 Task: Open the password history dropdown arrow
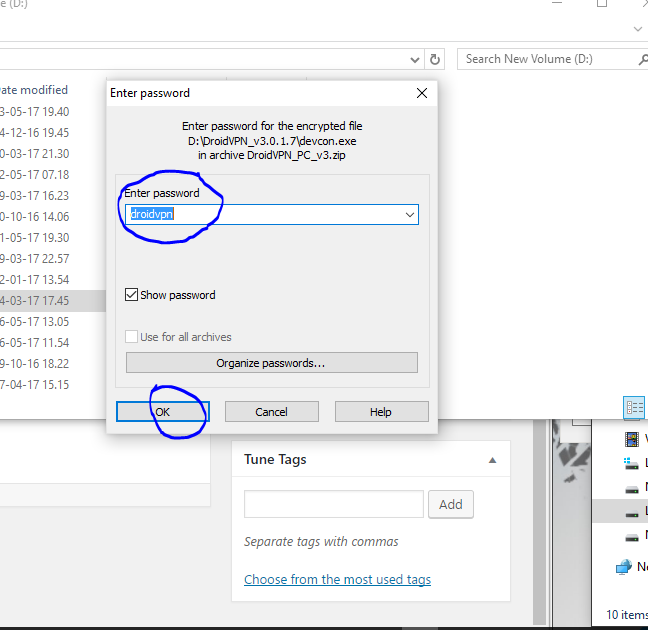(x=410, y=215)
